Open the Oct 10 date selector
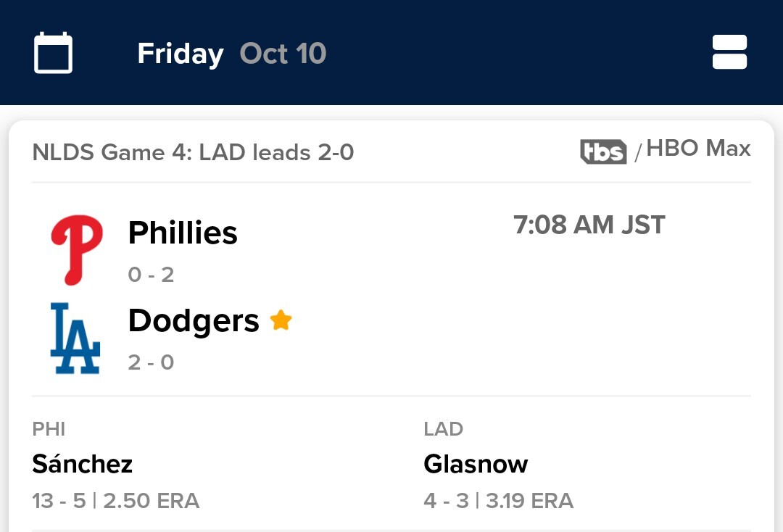This screenshot has height=532, width=783. tap(283, 54)
